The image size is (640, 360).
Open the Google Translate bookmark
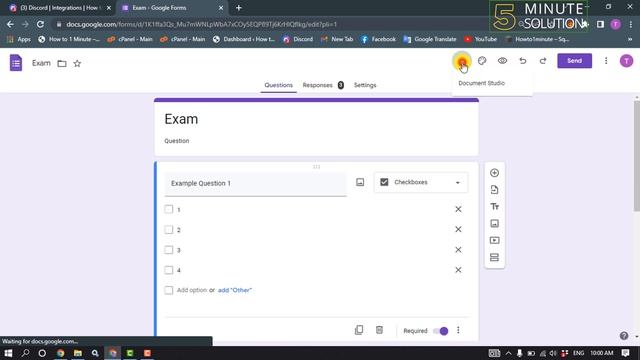click(430, 39)
